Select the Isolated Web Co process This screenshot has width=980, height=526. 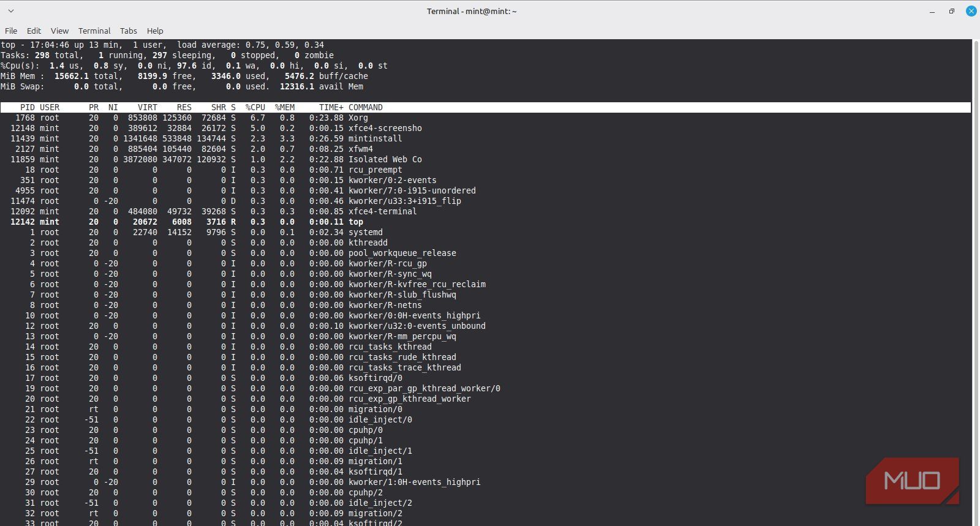[385, 159]
